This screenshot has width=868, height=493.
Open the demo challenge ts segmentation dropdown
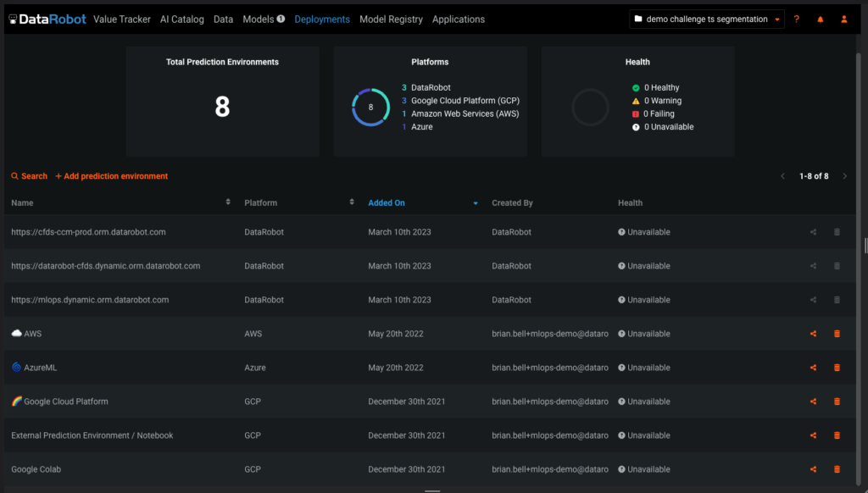(707, 19)
